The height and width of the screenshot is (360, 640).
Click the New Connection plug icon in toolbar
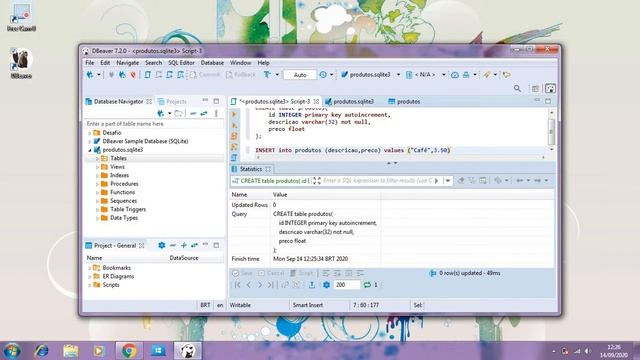(90, 75)
